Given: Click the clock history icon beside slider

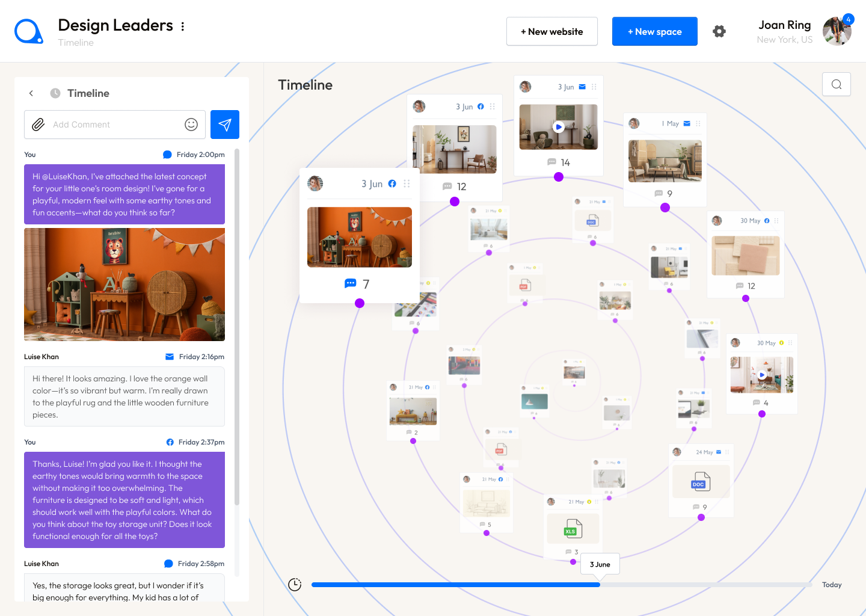Looking at the screenshot, I should point(295,585).
